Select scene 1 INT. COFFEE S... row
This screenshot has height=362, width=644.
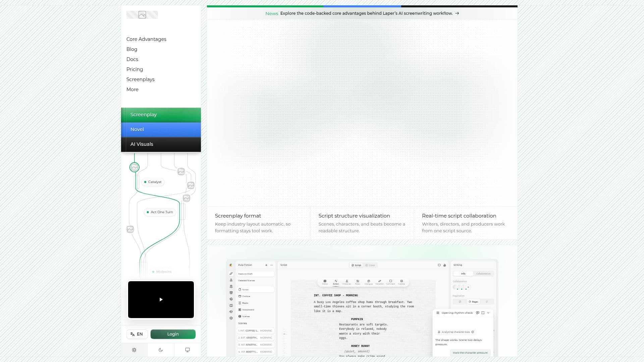click(255, 331)
